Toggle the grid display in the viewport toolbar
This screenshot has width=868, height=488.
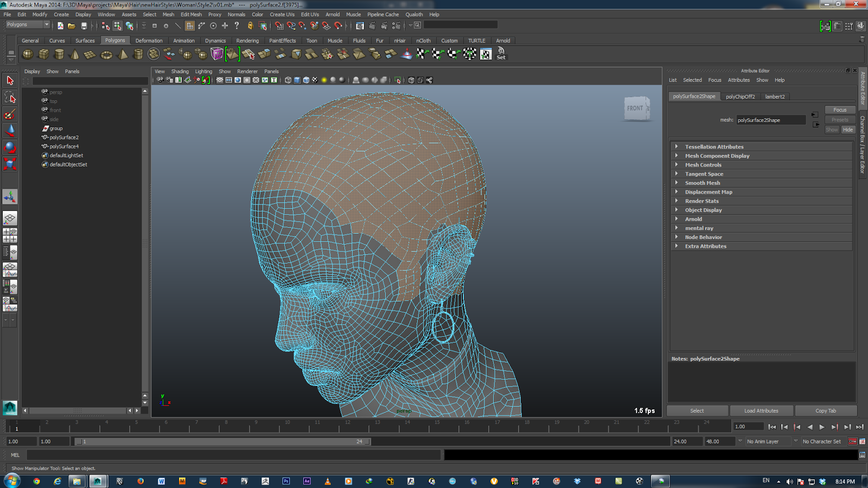[x=220, y=80]
